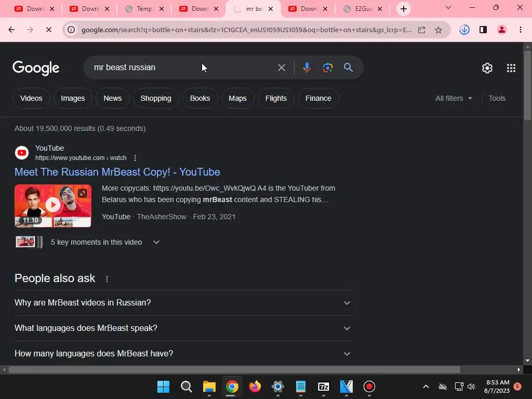The height and width of the screenshot is (399, 532).
Task: Open Chrome three-dot menu
Action: [x=520, y=30]
